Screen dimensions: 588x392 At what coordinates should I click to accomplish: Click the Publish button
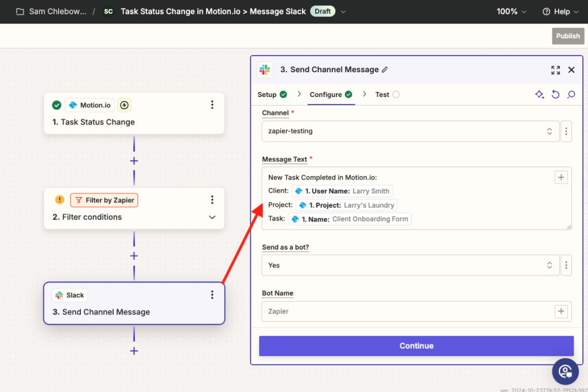pos(568,36)
